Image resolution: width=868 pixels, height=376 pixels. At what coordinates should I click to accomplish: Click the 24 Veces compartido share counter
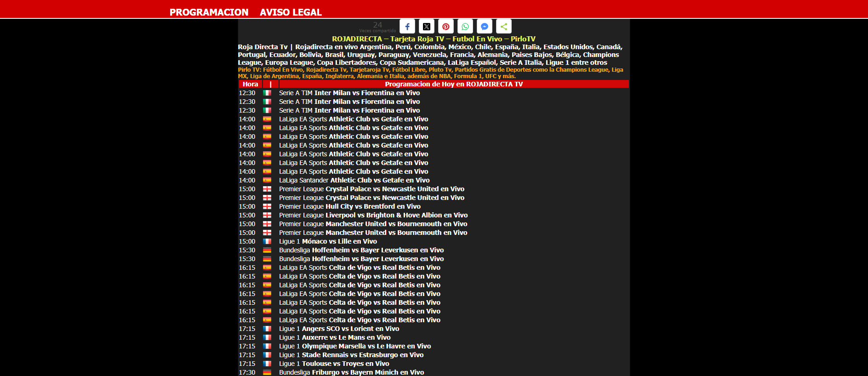click(x=377, y=27)
